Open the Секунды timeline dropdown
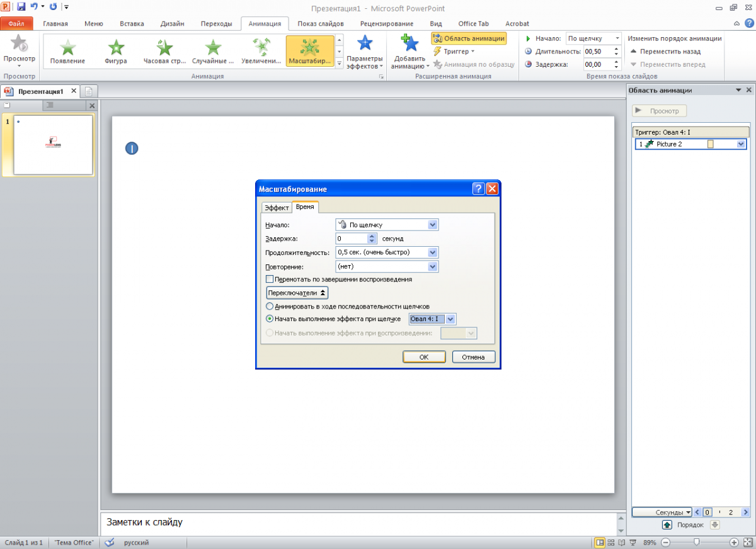 pos(662,512)
